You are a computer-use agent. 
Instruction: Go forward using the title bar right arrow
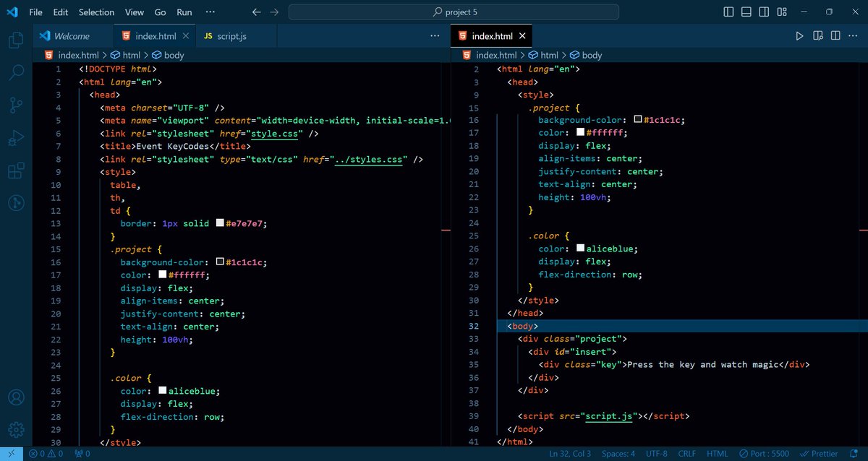click(x=274, y=12)
